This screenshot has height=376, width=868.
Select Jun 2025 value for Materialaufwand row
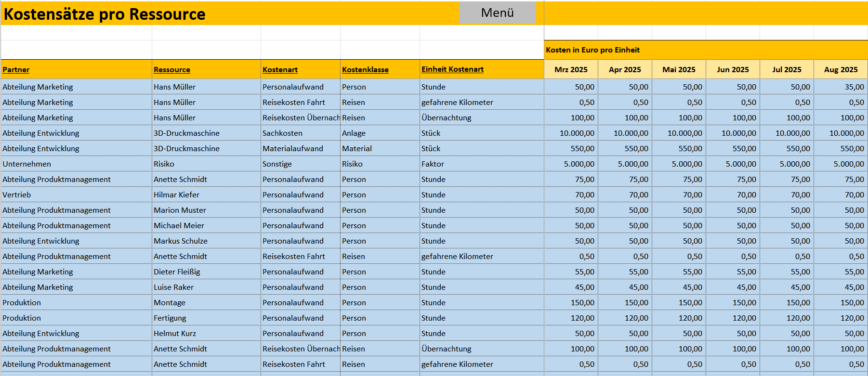tap(733, 148)
